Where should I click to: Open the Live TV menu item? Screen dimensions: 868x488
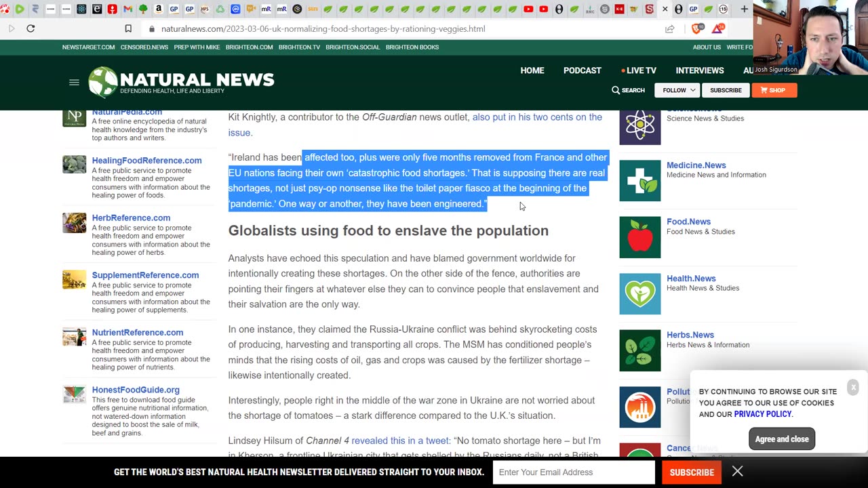pyautogui.click(x=639, y=70)
